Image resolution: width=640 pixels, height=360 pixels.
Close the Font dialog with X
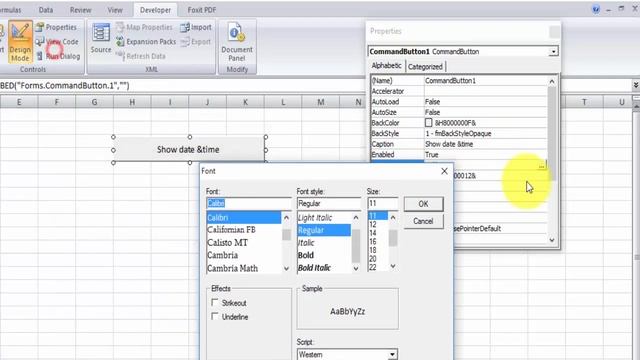444,171
